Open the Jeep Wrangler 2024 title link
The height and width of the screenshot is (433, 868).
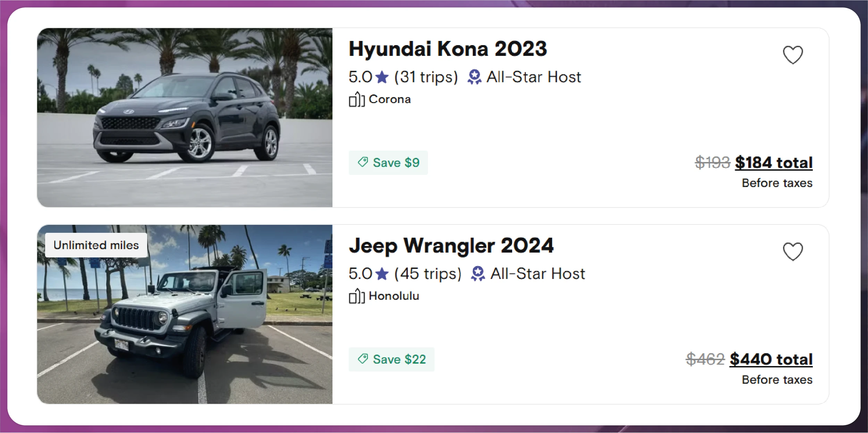pos(451,245)
